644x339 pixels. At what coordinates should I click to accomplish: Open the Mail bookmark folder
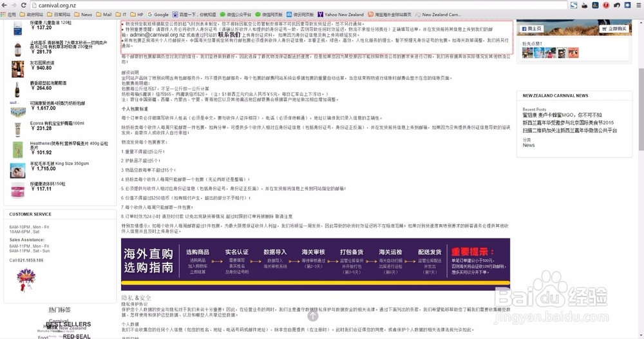104,14
